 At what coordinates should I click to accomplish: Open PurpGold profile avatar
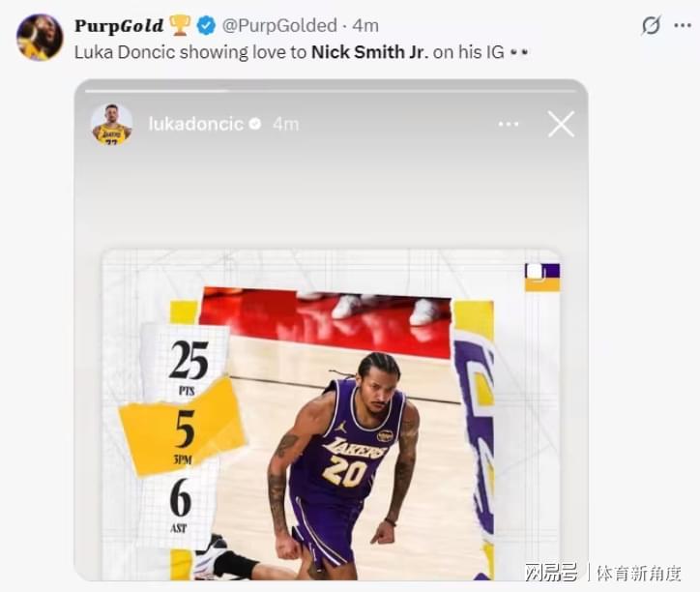(x=40, y=37)
